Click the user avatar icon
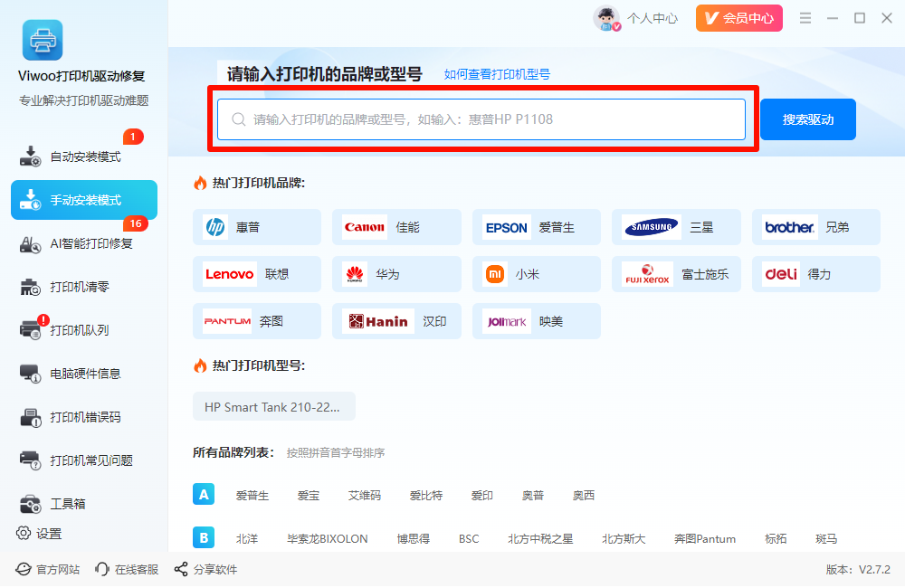 606,18
